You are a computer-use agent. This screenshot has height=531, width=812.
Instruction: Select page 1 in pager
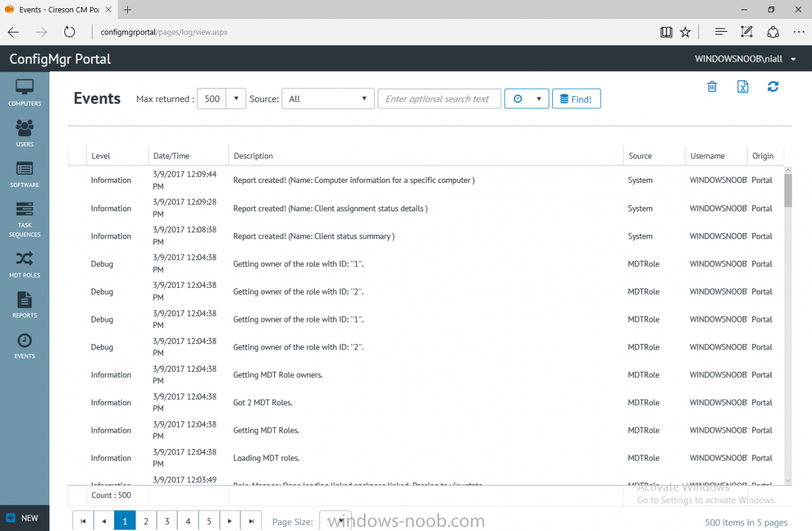tap(125, 521)
